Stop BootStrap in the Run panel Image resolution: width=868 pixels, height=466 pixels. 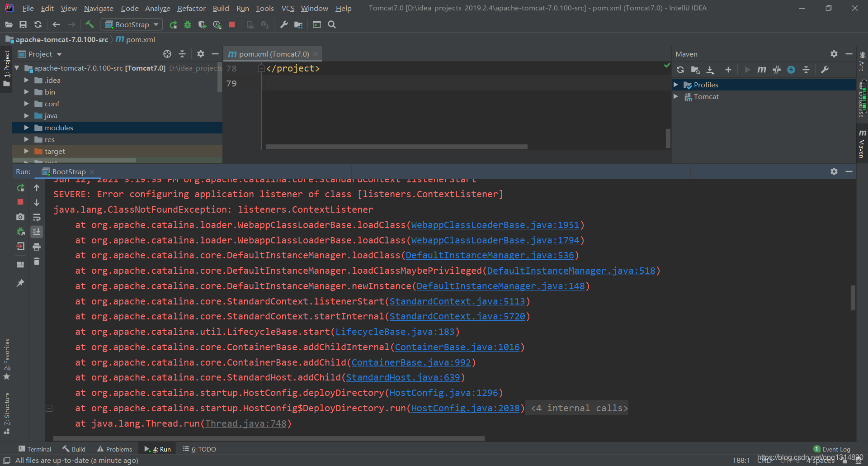click(20, 202)
